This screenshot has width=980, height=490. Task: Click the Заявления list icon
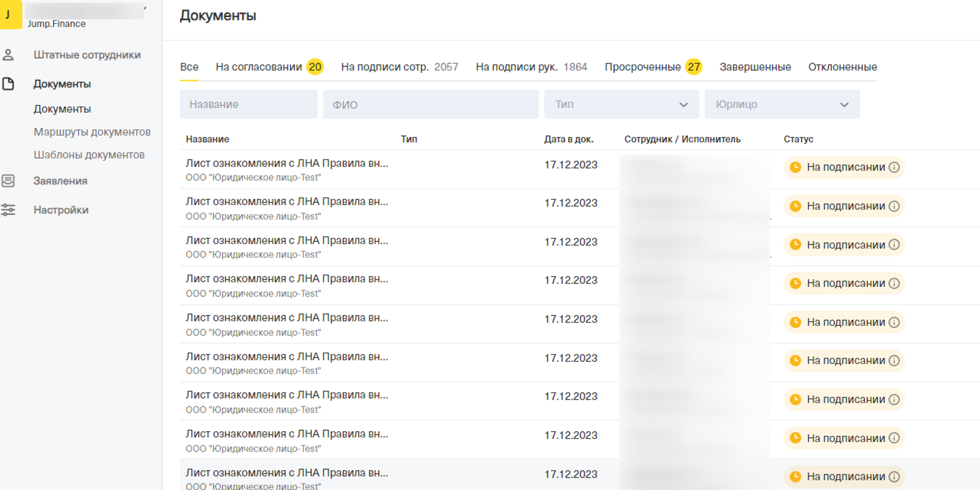[8, 181]
